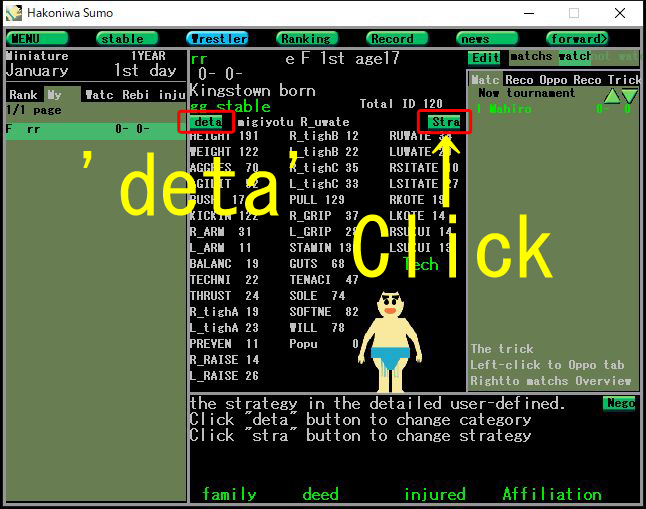Click the Nego button

[619, 403]
